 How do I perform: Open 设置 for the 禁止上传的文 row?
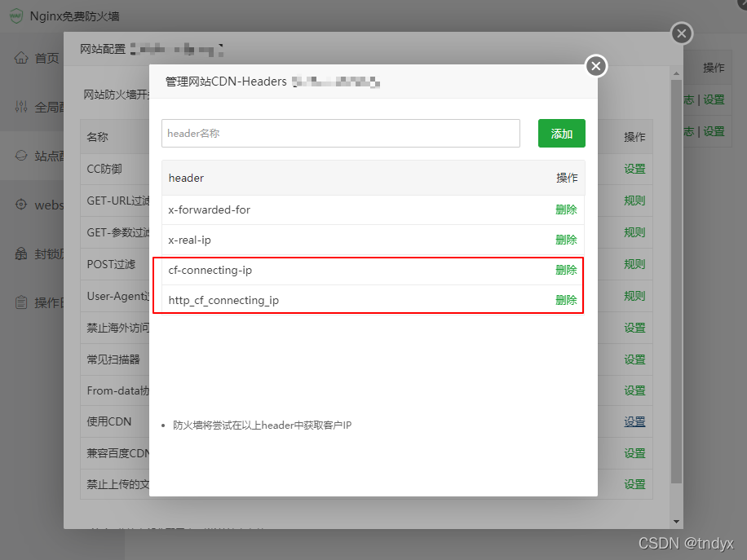click(634, 484)
